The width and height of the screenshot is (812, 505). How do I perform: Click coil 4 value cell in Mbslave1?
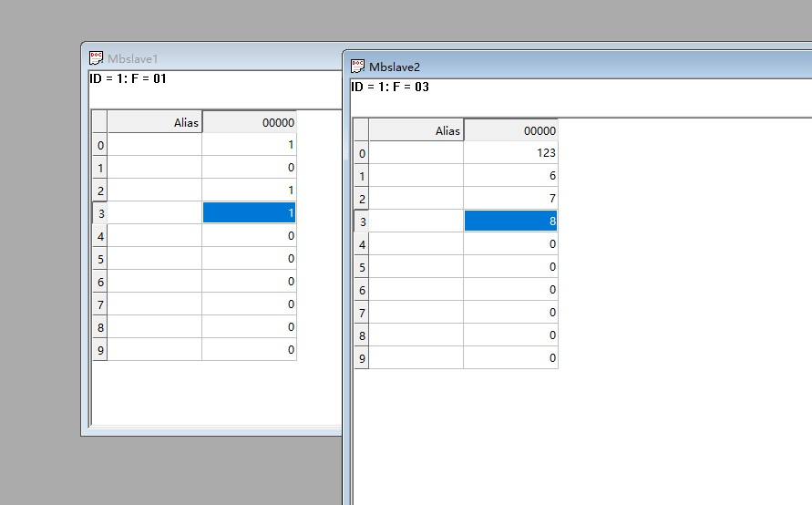pos(249,236)
